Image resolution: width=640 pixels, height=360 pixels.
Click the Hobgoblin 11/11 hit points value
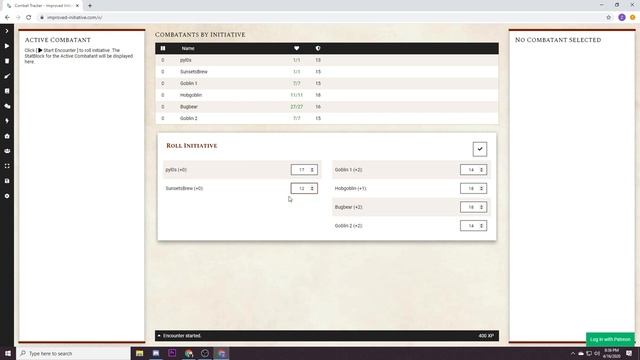(297, 95)
